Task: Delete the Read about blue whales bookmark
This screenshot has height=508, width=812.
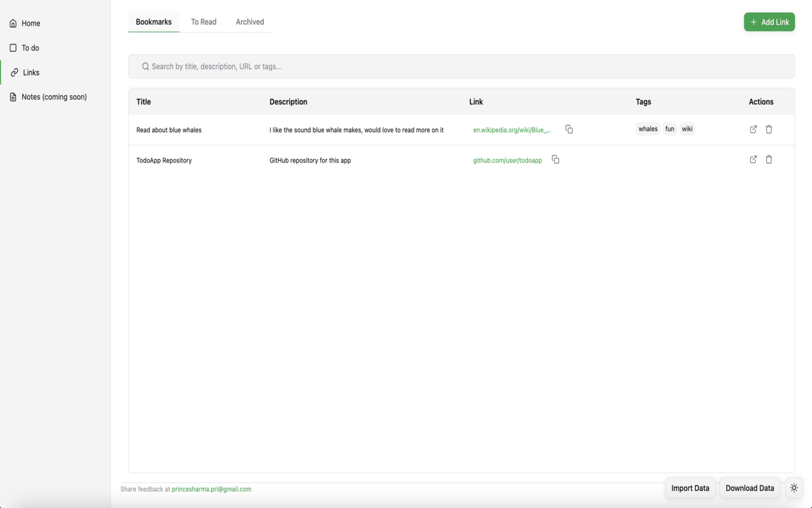Action: pyautogui.click(x=769, y=130)
